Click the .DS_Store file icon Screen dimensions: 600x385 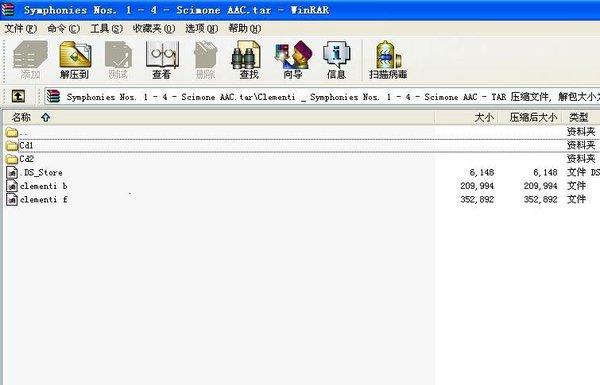(x=12, y=172)
